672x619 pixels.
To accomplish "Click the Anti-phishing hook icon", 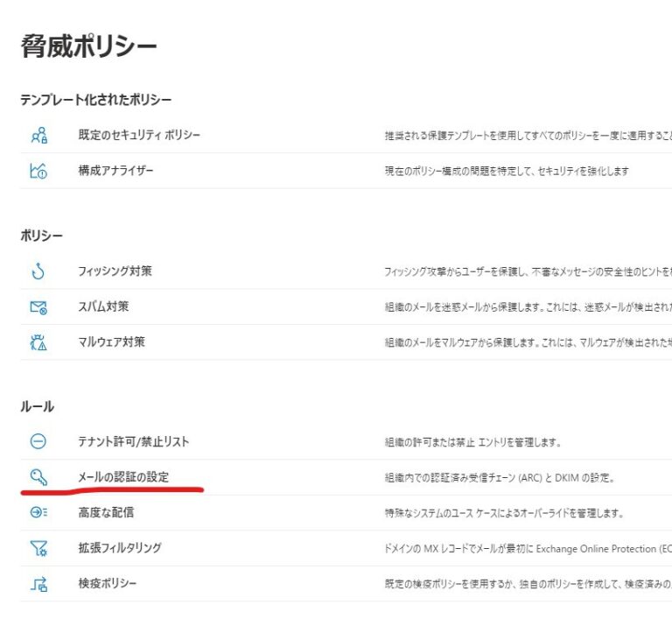I will click(x=38, y=271).
